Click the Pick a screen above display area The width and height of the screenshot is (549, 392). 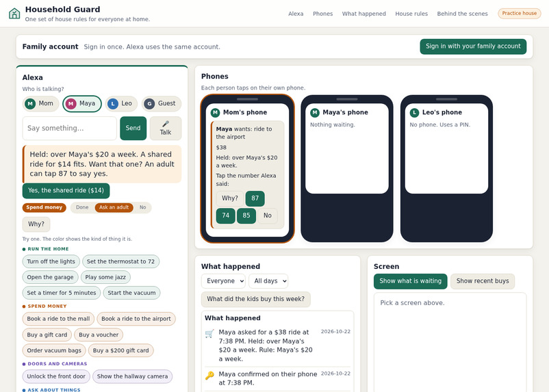[450, 343]
